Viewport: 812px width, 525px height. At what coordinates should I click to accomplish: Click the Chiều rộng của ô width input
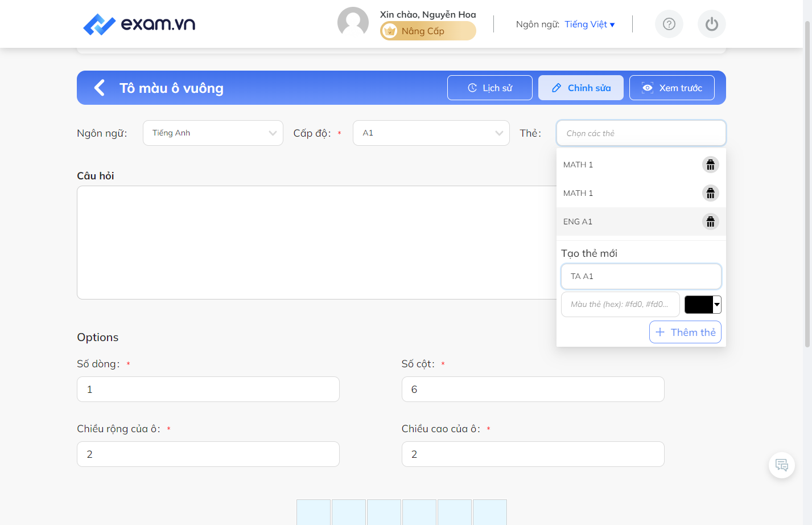[208, 454]
